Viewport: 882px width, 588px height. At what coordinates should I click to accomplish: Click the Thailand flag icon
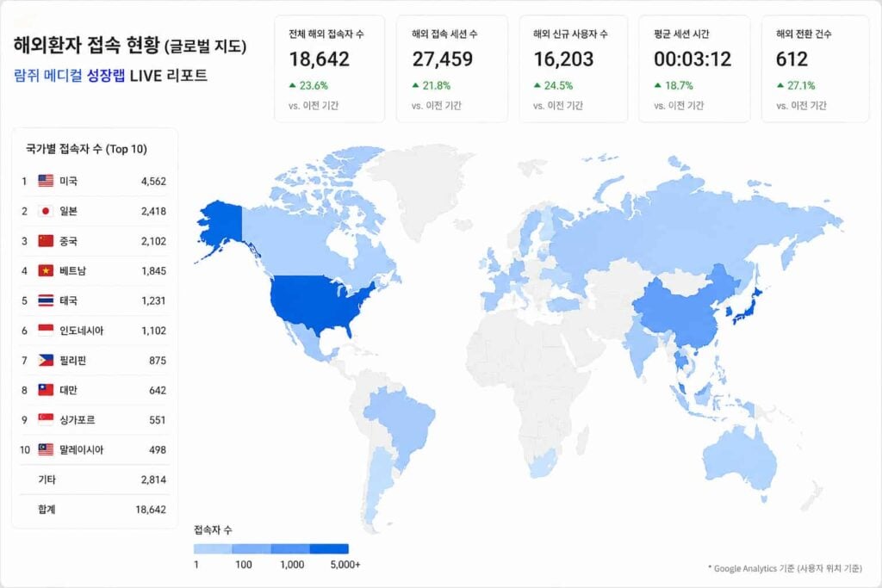[x=46, y=300]
